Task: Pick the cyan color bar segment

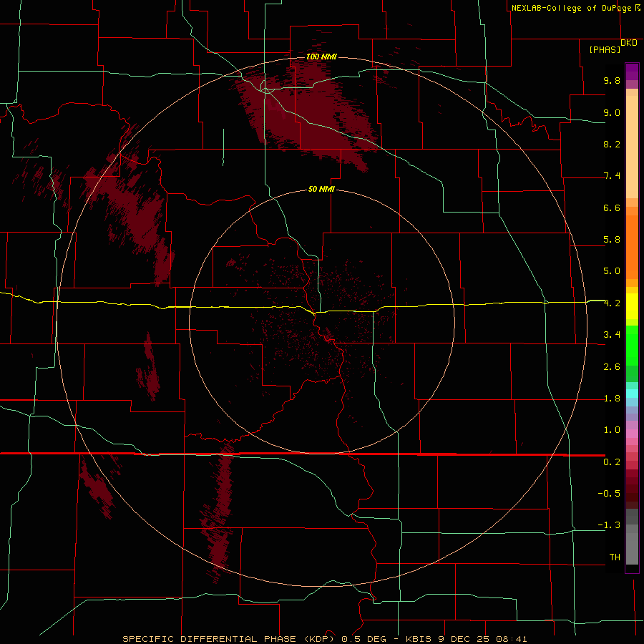Action: coord(632,394)
